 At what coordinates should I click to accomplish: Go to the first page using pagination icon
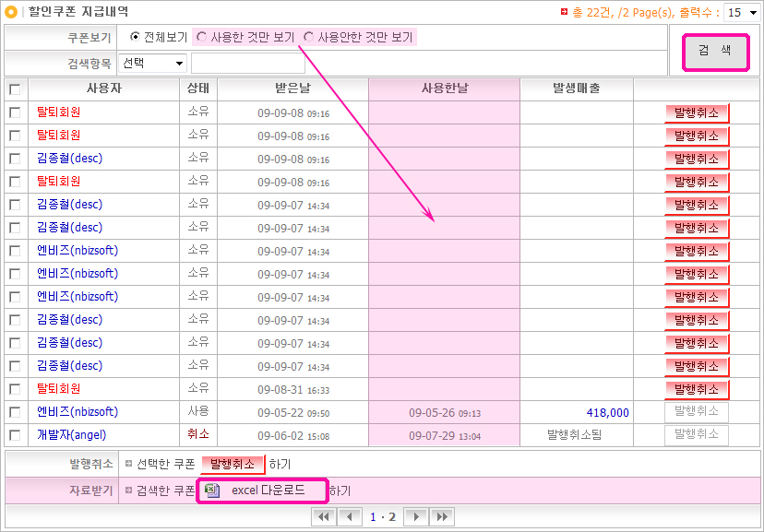[x=324, y=517]
